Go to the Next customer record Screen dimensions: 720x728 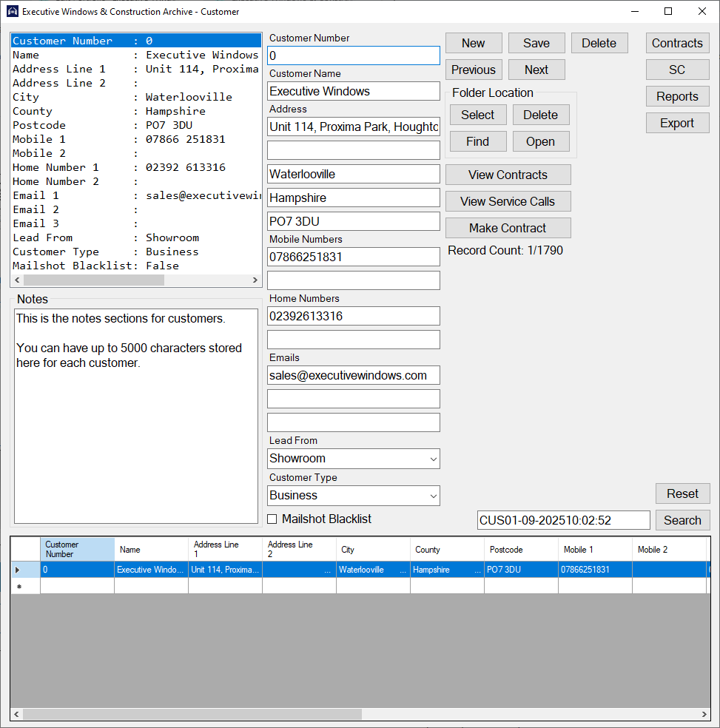tap(536, 70)
